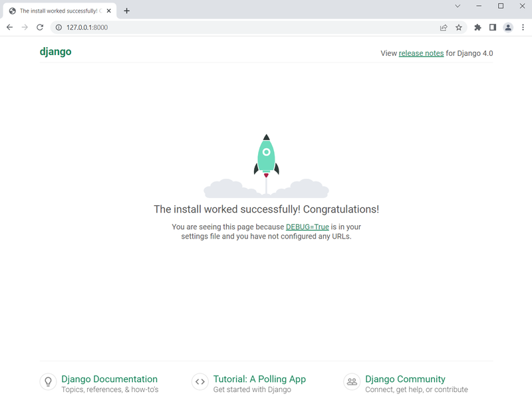Close the browser window
Viewport: 532px width, 400px height.
click(x=523, y=6)
